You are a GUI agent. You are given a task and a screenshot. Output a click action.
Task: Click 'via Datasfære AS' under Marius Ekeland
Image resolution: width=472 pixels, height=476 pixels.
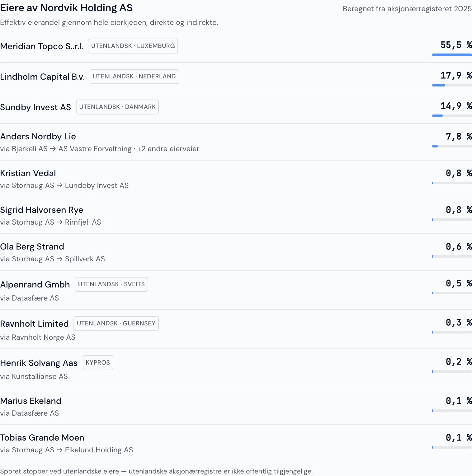coord(29,413)
